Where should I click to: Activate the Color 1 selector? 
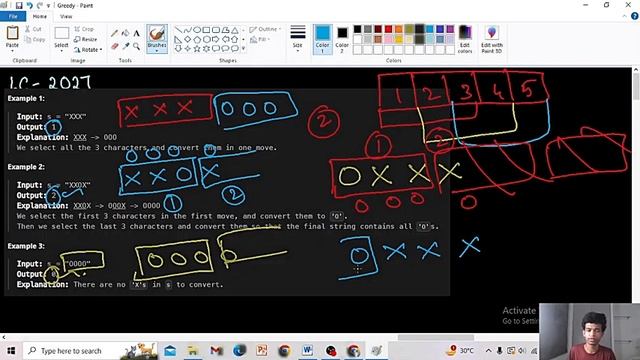322,39
